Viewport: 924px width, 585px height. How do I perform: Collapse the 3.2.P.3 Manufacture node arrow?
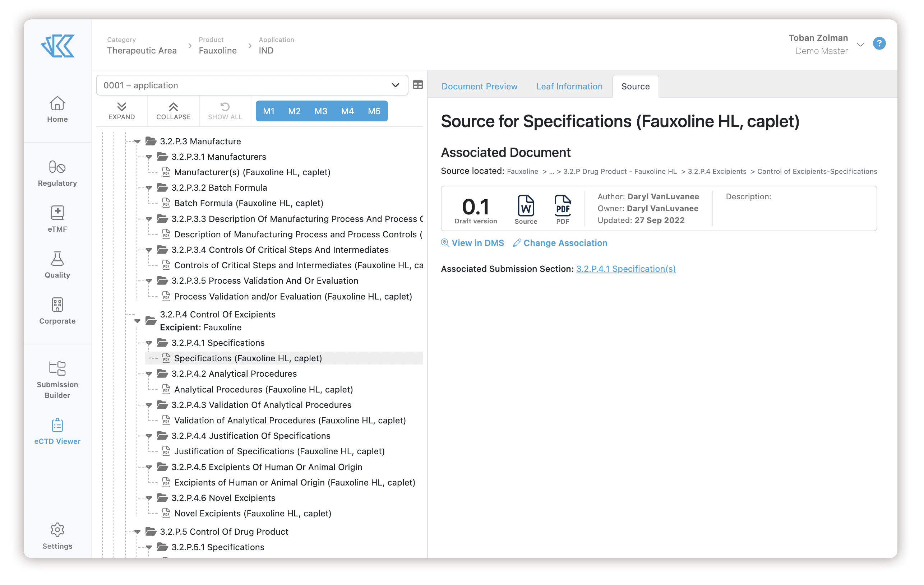[x=137, y=141]
